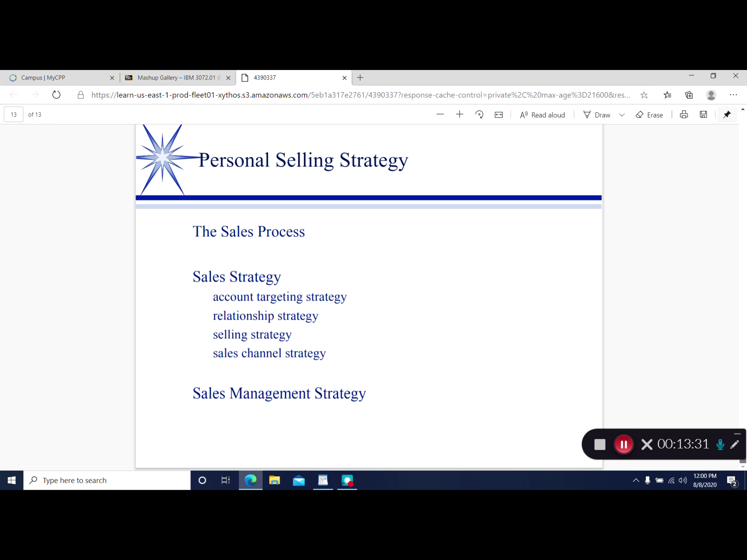Select the Erase tool
747x560 pixels.
[649, 115]
